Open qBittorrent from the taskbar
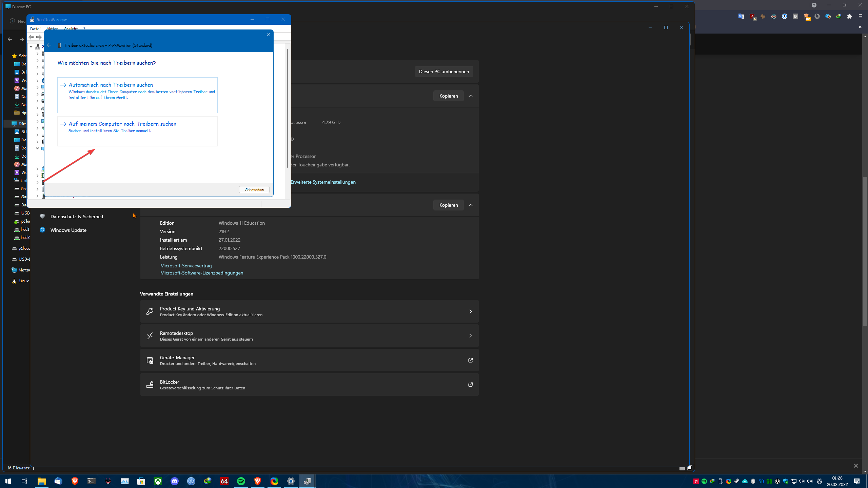Image resolution: width=868 pixels, height=488 pixels. pos(191,481)
